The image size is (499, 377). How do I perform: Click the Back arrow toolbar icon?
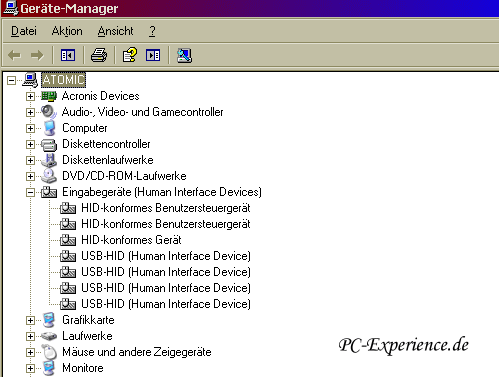point(14,55)
